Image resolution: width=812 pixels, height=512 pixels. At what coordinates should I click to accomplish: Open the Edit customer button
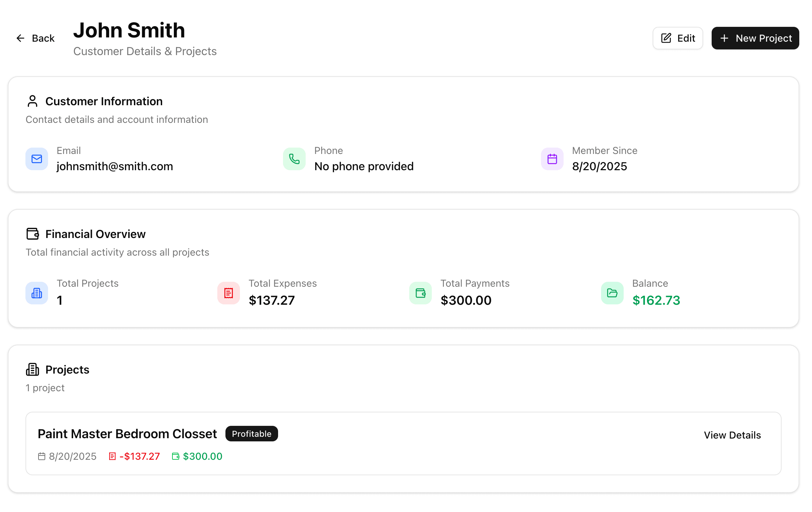[x=678, y=38]
